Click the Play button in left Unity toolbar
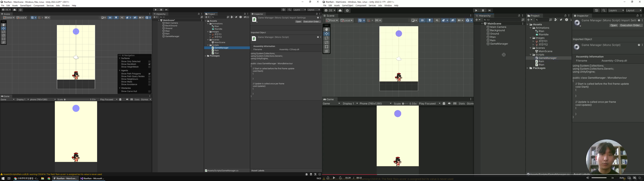644x181 pixels. point(156,10)
